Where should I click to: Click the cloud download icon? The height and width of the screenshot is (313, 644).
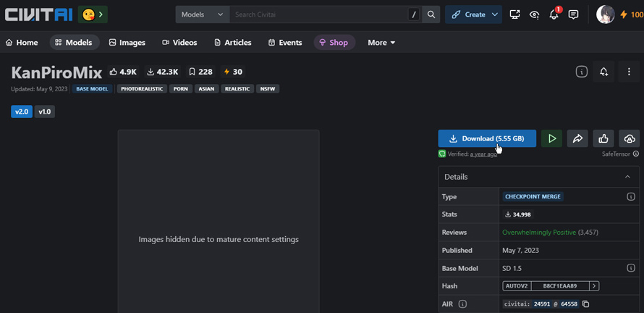point(629,138)
